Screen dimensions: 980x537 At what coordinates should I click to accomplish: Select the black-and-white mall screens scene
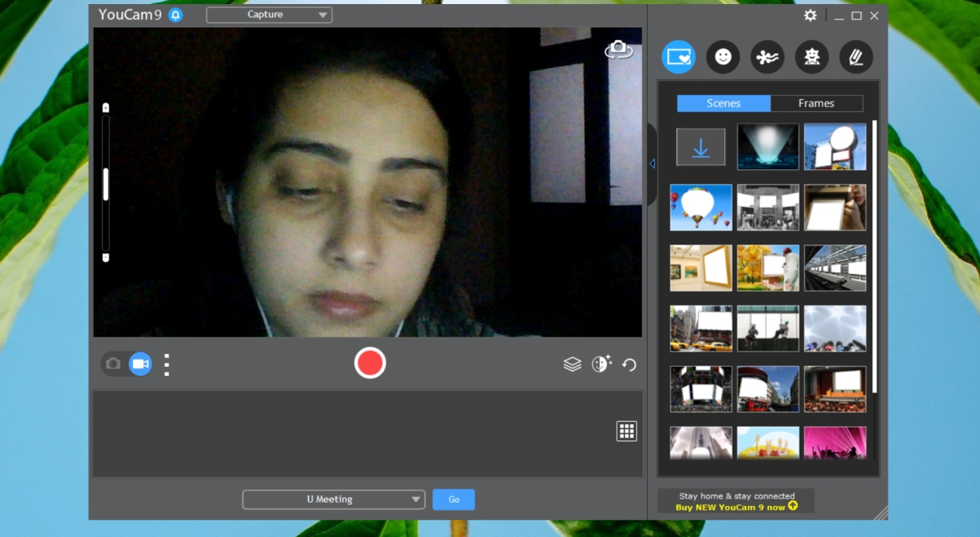[x=768, y=207]
